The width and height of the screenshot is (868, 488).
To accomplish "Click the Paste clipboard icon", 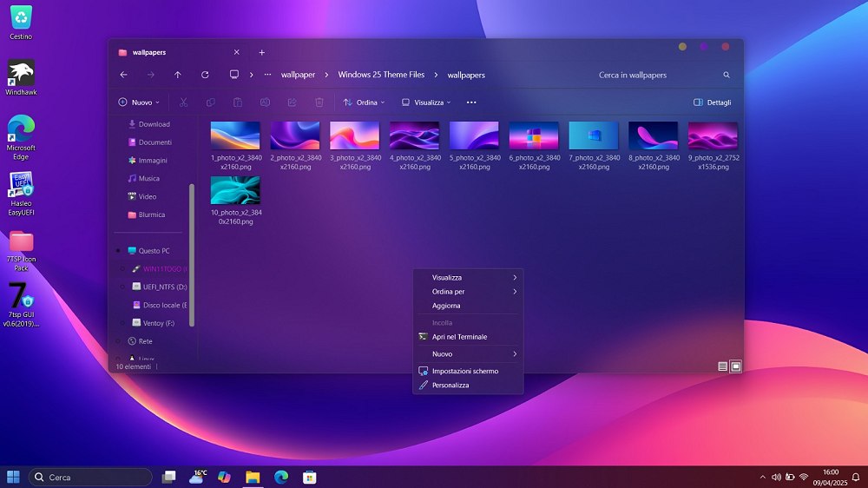I will pos(238,102).
